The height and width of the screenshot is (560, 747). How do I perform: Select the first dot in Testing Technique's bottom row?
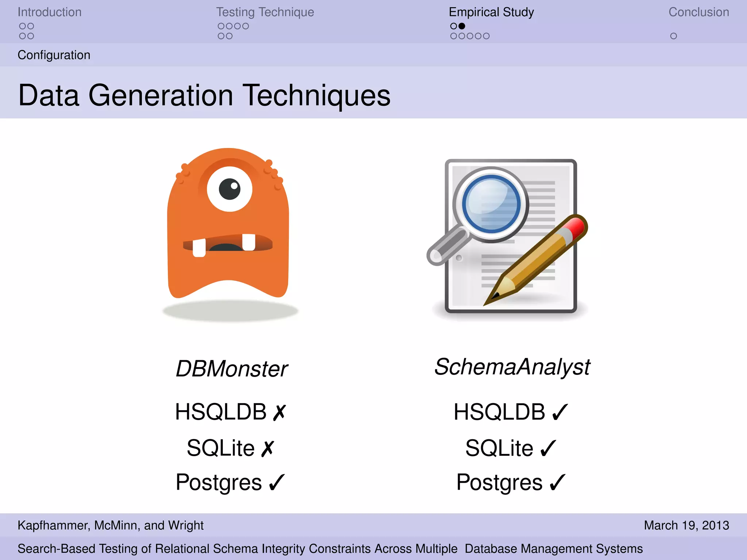221,36
